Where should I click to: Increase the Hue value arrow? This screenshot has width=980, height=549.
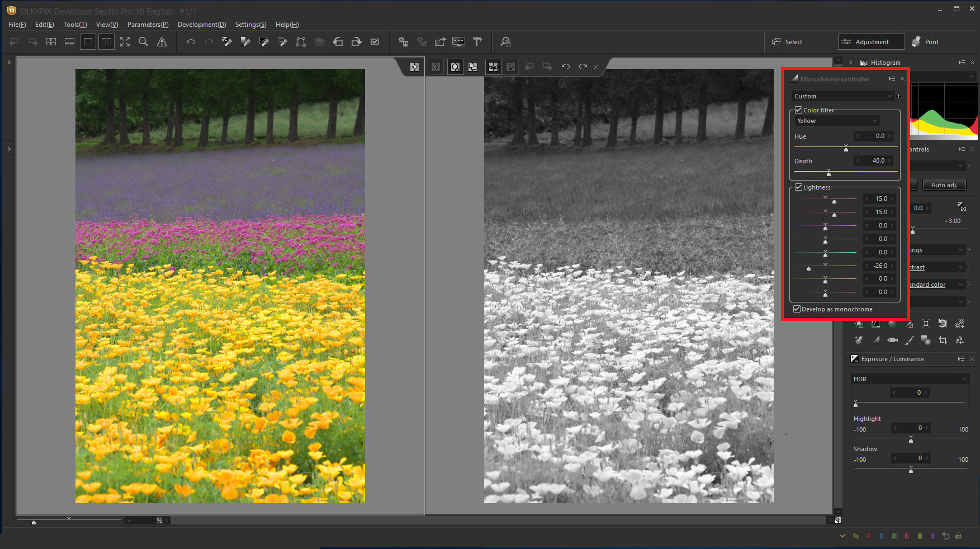coord(889,136)
